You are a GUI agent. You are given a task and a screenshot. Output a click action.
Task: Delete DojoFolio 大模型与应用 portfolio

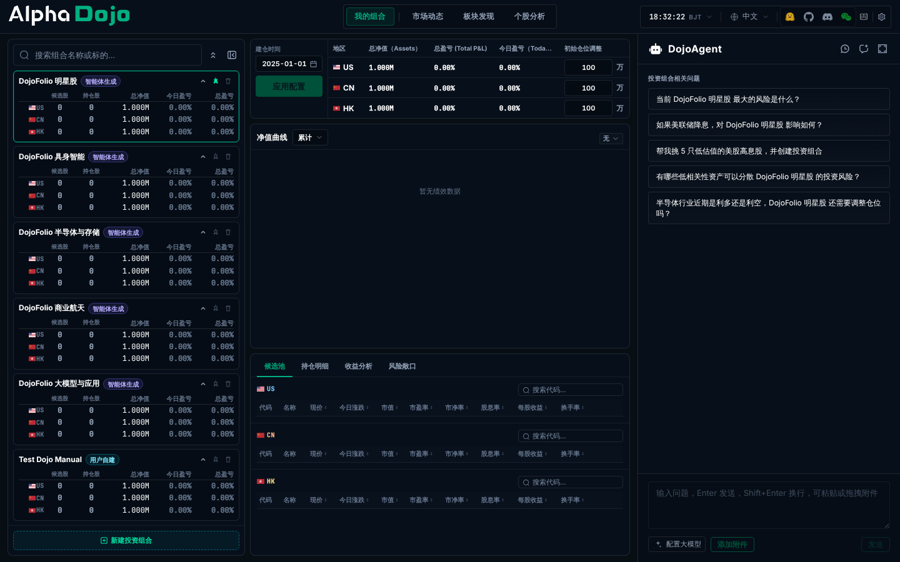click(x=228, y=384)
